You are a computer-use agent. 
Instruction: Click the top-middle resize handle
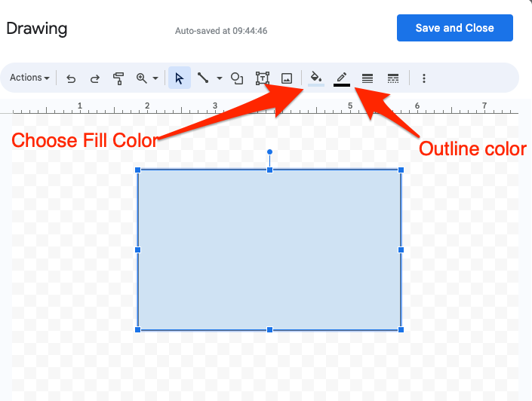[x=269, y=170]
